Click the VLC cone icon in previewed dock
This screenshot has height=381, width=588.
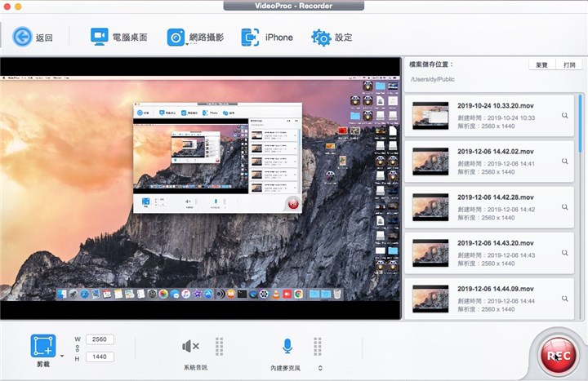(x=276, y=294)
